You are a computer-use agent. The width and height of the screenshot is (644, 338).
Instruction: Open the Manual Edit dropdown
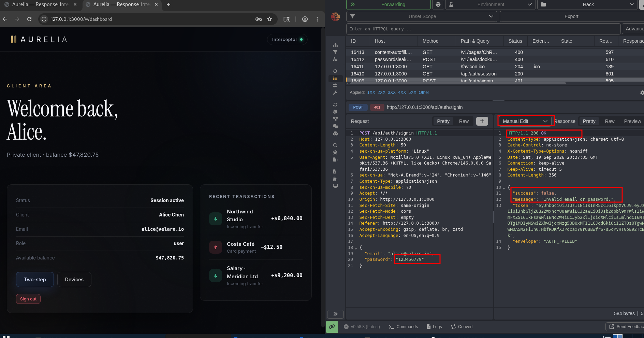point(525,121)
